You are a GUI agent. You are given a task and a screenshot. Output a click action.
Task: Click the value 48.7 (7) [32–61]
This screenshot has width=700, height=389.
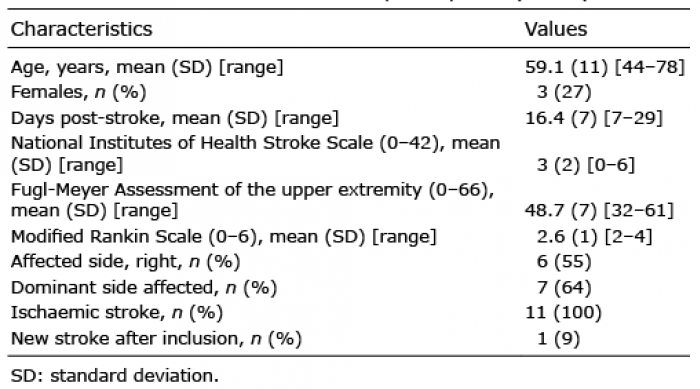(599, 210)
